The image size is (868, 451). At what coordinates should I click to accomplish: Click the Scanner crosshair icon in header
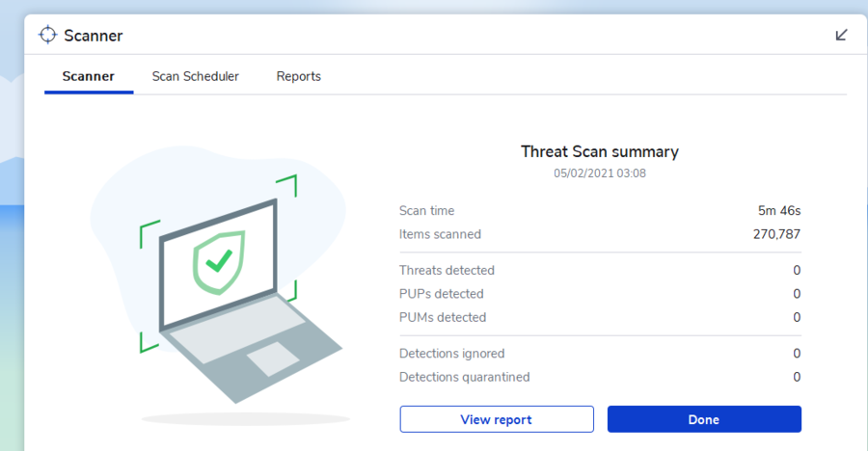47,35
